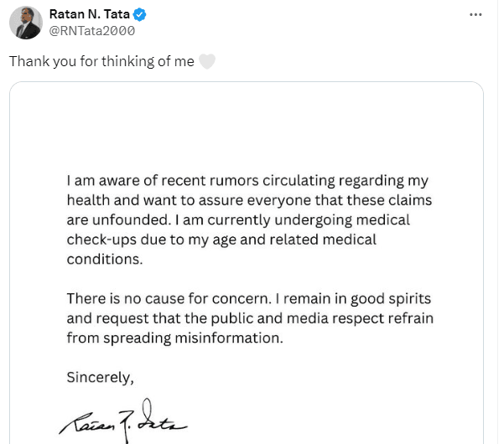Click tweet text "Thank you for thinking of me"
The image size is (504, 444).
click(101, 61)
